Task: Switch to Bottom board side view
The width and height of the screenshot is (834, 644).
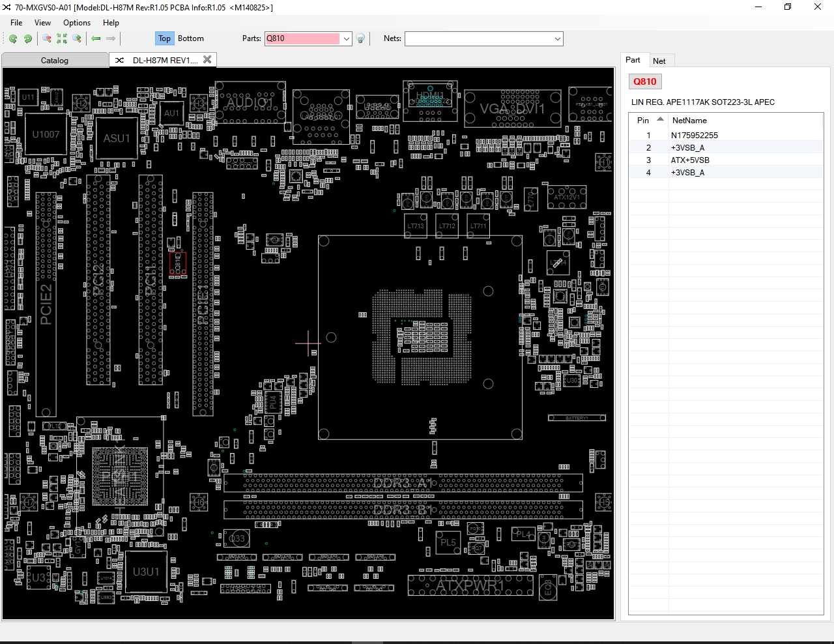Action: (190, 38)
